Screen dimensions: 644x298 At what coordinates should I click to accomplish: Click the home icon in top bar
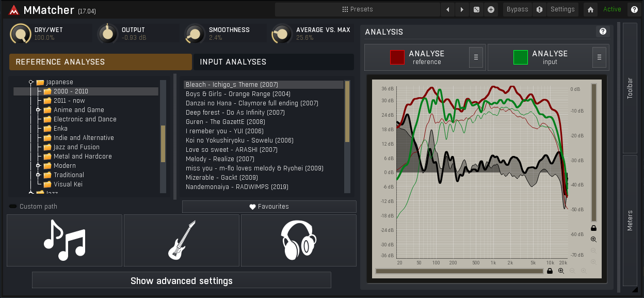coord(590,9)
